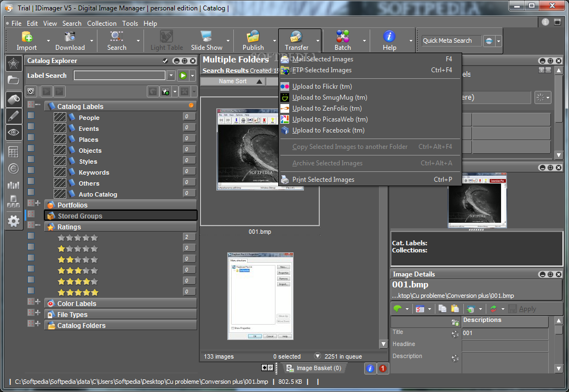
Task: Check the Keywords label checkbox
Action: point(31,170)
